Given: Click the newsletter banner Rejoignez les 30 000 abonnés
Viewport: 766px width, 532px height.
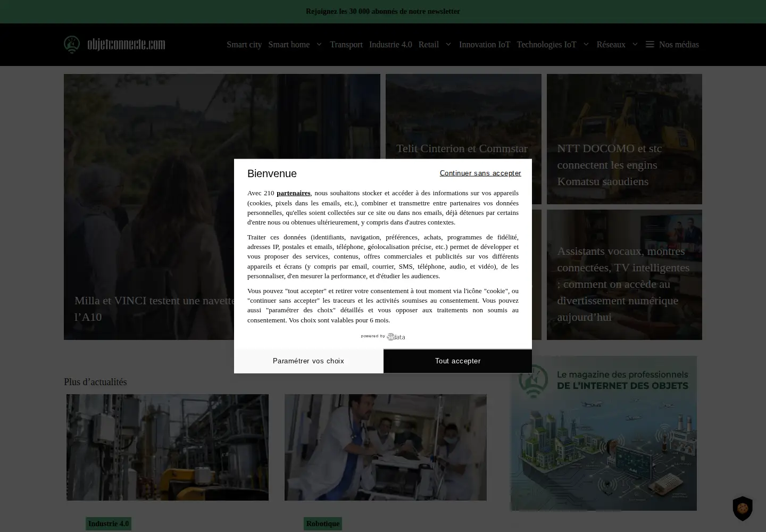Looking at the screenshot, I should click(x=383, y=12).
